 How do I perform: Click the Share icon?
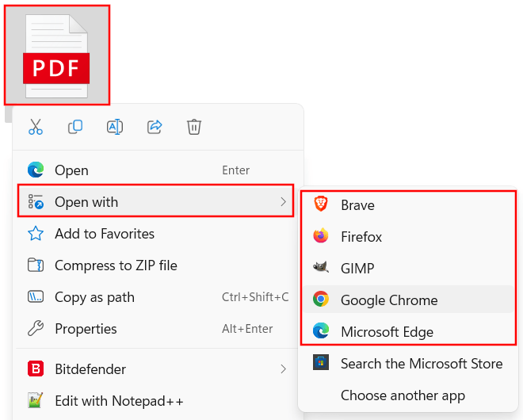pos(155,127)
